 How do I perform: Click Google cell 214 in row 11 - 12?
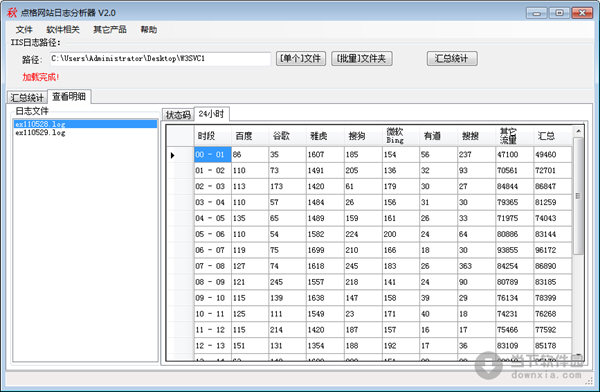288,330
